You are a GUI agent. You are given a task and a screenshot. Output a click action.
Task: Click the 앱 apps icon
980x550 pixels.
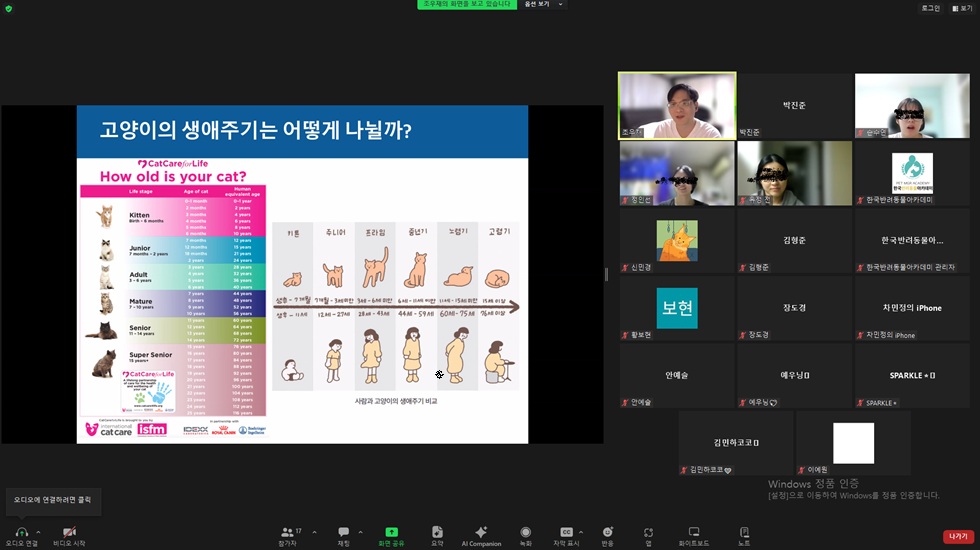pyautogui.click(x=648, y=532)
